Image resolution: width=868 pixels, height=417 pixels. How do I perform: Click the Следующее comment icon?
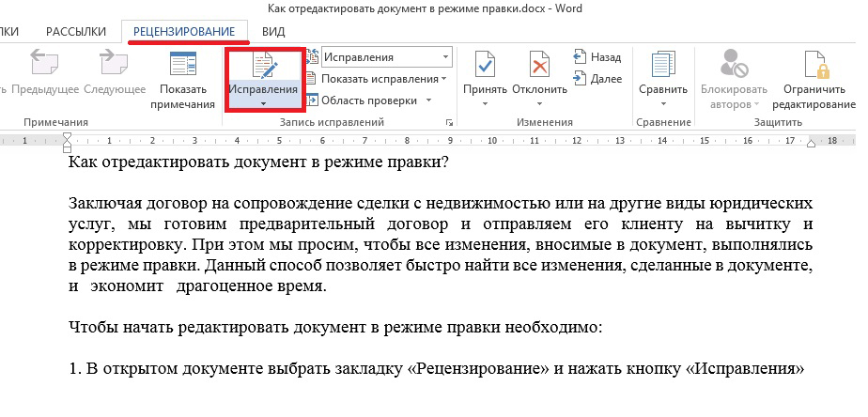pyautogui.click(x=114, y=62)
